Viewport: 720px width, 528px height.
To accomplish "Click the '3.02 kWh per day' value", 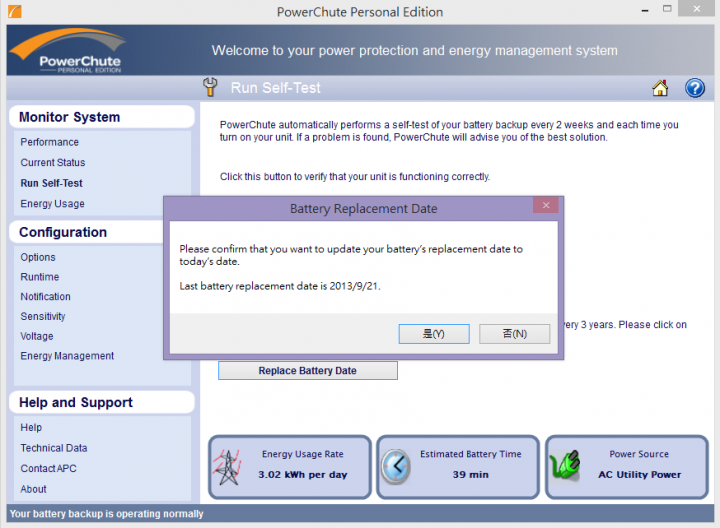I will [303, 475].
